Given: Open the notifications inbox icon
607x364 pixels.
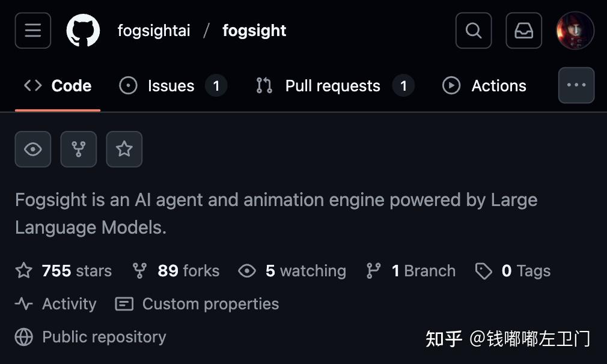Looking at the screenshot, I should [x=523, y=31].
